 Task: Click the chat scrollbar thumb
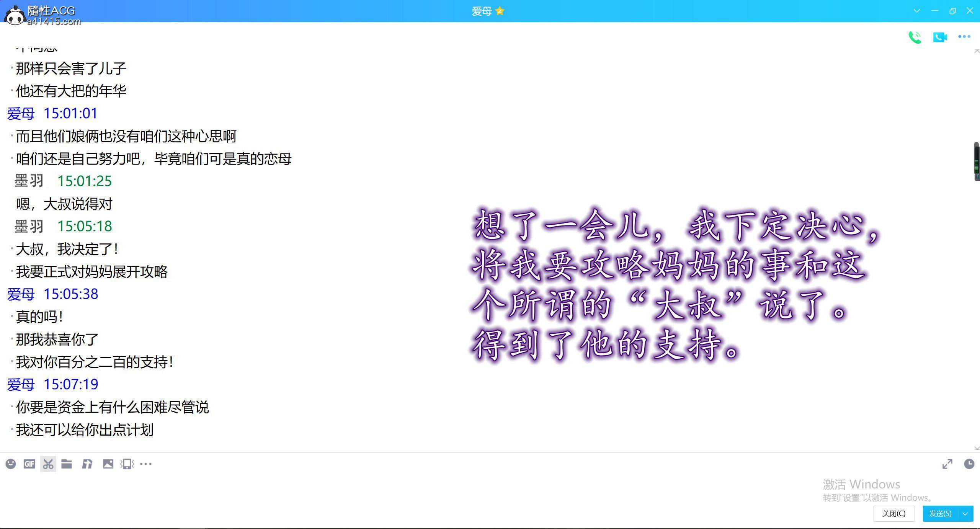tap(977, 161)
